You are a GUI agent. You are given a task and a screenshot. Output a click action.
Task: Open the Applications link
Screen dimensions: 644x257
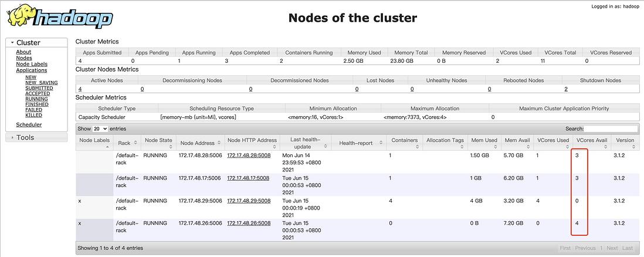(32, 70)
